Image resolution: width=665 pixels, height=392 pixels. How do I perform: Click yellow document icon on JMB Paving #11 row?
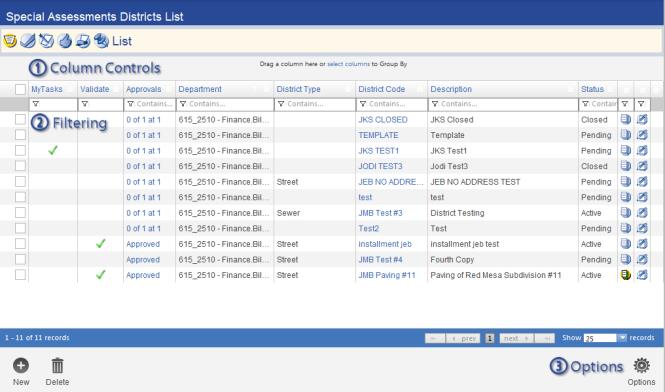626,275
